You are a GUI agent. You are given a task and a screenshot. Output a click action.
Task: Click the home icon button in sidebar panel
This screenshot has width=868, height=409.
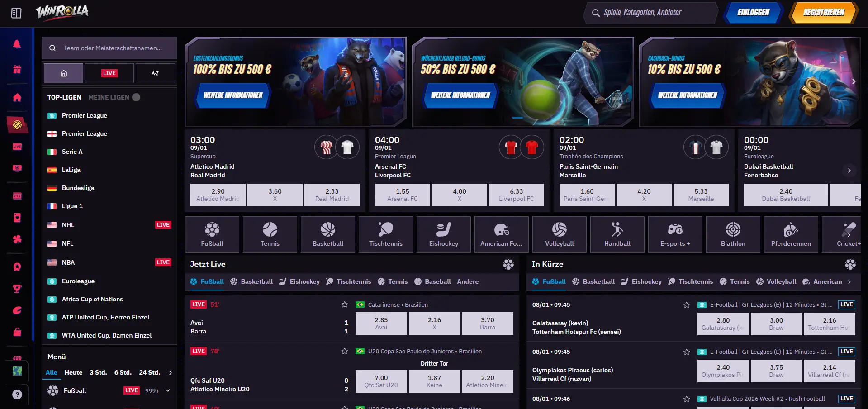(64, 73)
